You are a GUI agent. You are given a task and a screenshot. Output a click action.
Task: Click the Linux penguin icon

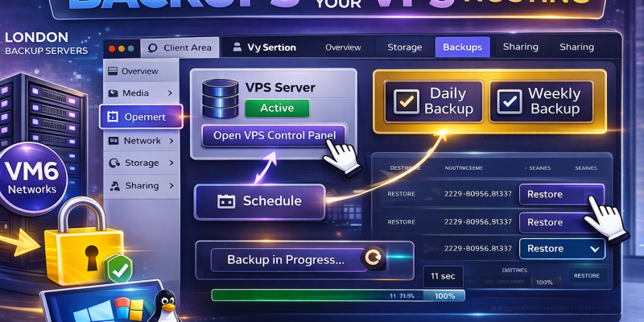167,306
